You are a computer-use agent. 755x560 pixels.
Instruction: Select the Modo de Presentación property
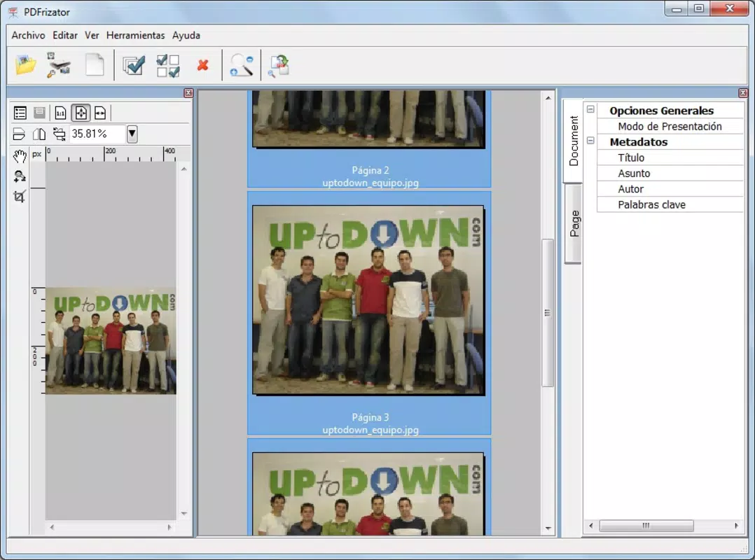click(670, 127)
